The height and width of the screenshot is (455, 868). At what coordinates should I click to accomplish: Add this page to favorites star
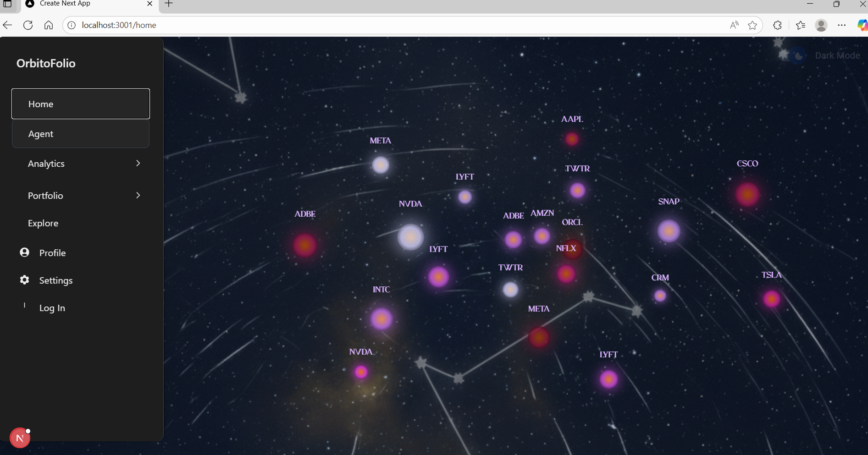pos(752,25)
